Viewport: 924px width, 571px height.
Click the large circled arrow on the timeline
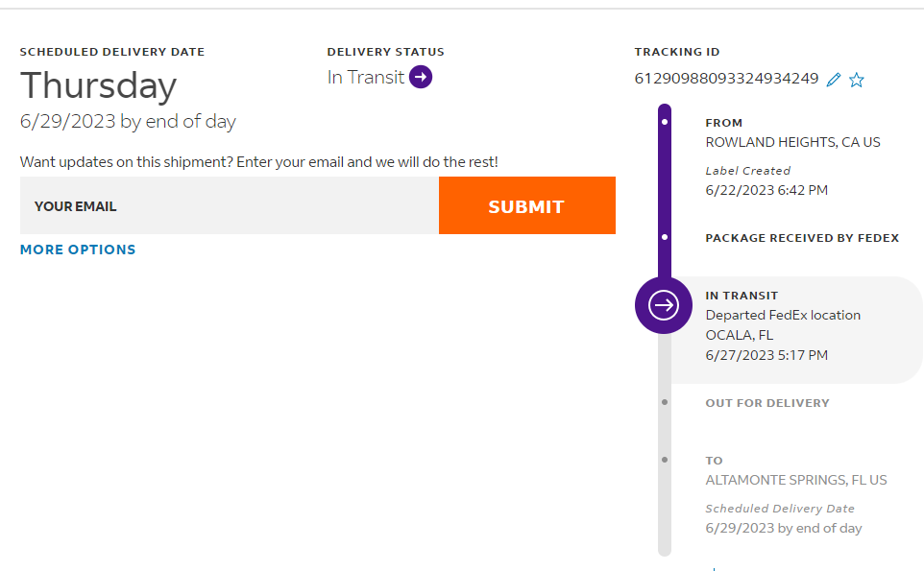tap(664, 305)
